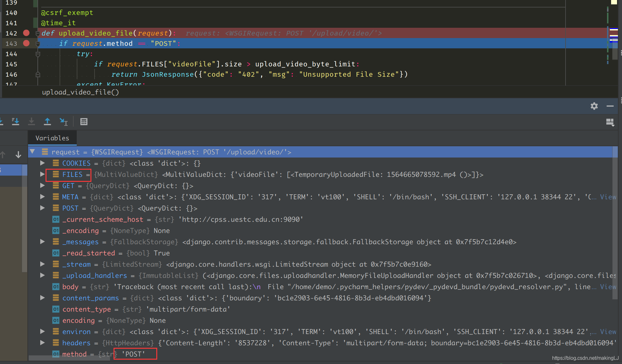The width and height of the screenshot is (622, 364).
Task: Expand the FILES variable node
Action: point(42,174)
